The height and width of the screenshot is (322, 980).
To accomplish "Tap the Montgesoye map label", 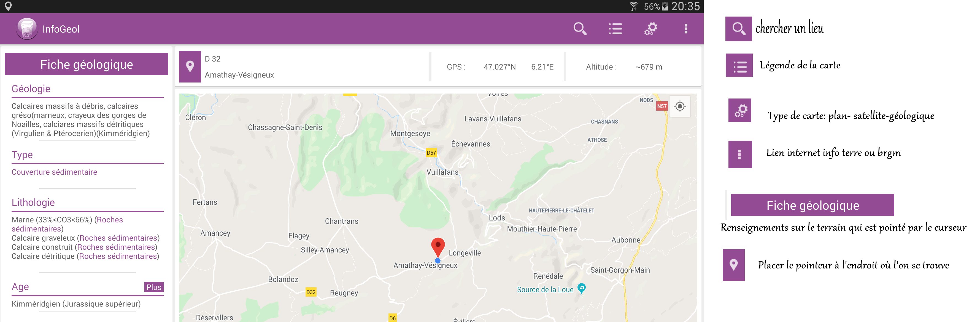I will click(410, 133).
